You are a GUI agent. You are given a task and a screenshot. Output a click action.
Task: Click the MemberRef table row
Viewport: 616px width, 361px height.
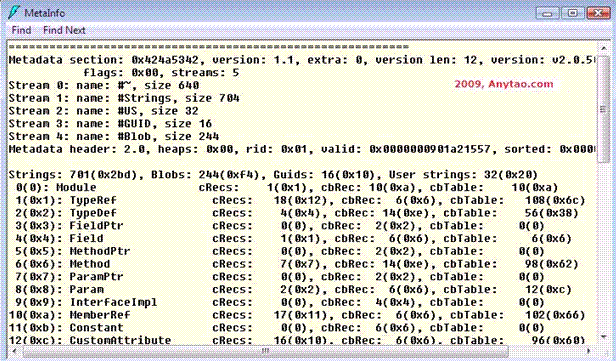(297, 315)
